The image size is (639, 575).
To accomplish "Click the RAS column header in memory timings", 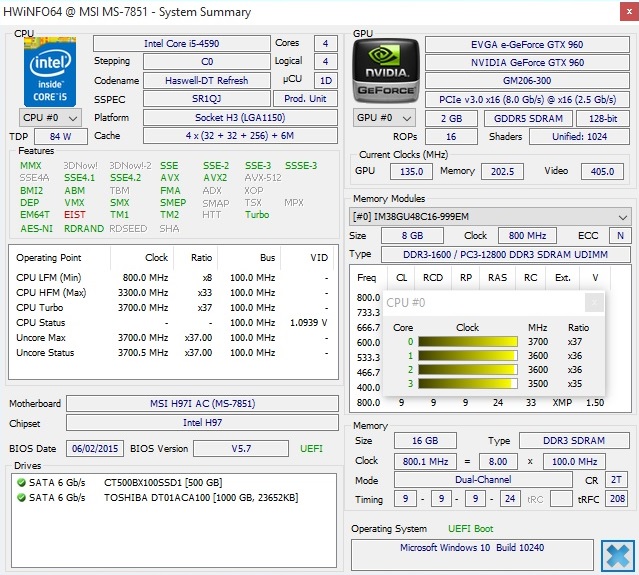I will click(x=498, y=278).
